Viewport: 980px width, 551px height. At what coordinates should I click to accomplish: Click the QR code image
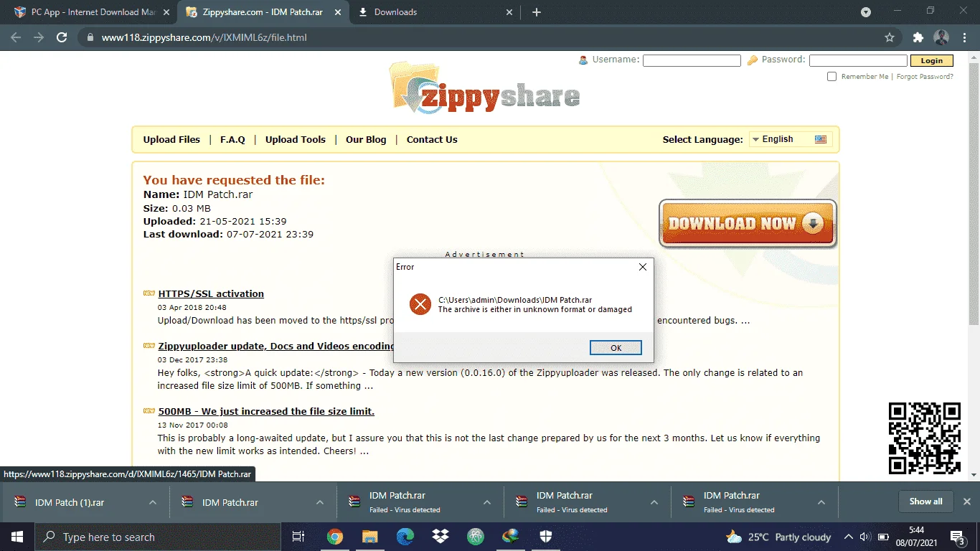click(924, 438)
